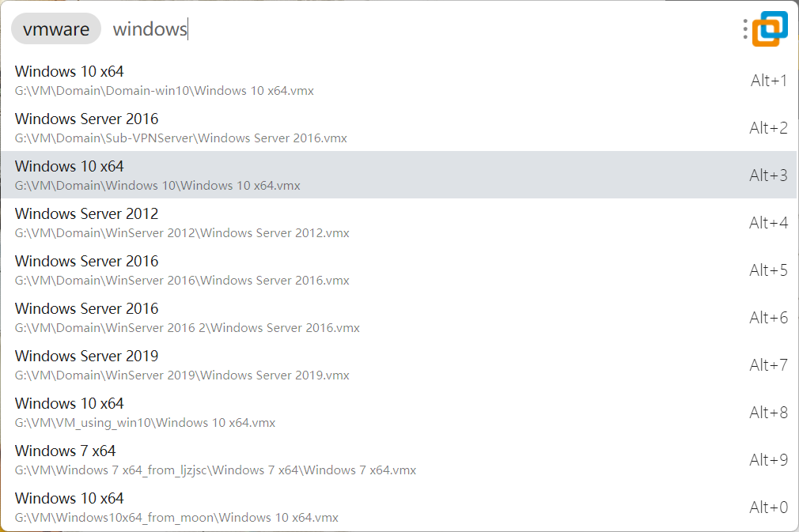Click the Alt+3 shortcut label
The image size is (799, 532).
click(768, 175)
